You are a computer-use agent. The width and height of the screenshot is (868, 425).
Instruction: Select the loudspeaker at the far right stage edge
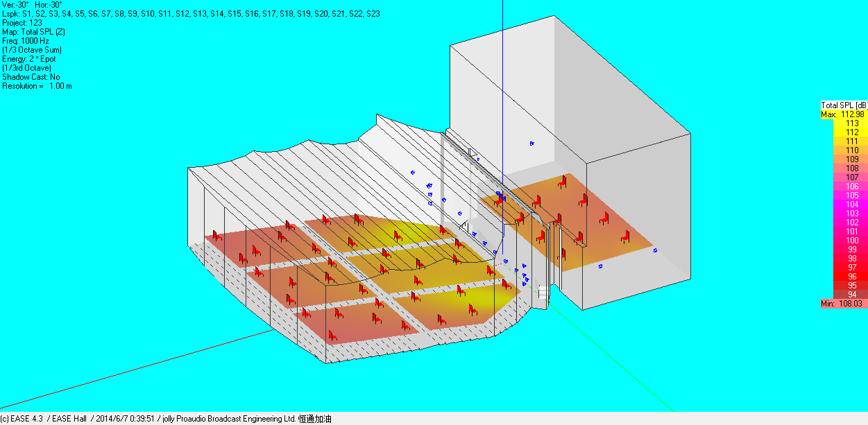click(x=655, y=250)
